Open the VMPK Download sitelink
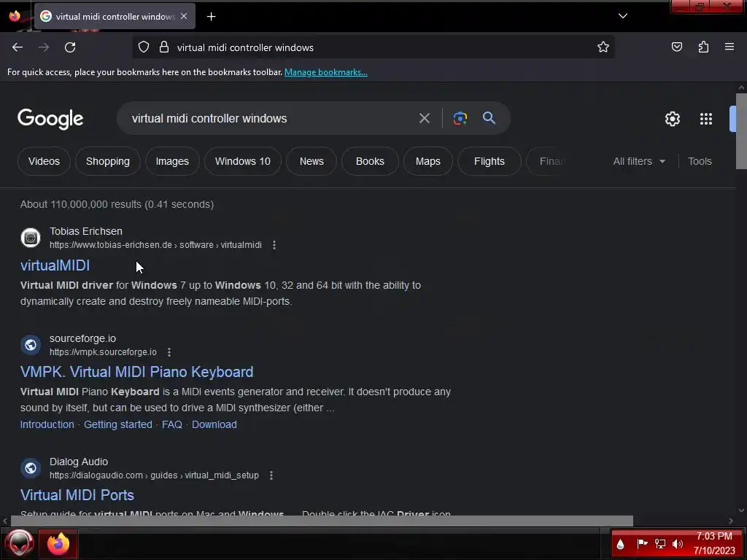Screen dimensions: 747x560 coord(214,424)
